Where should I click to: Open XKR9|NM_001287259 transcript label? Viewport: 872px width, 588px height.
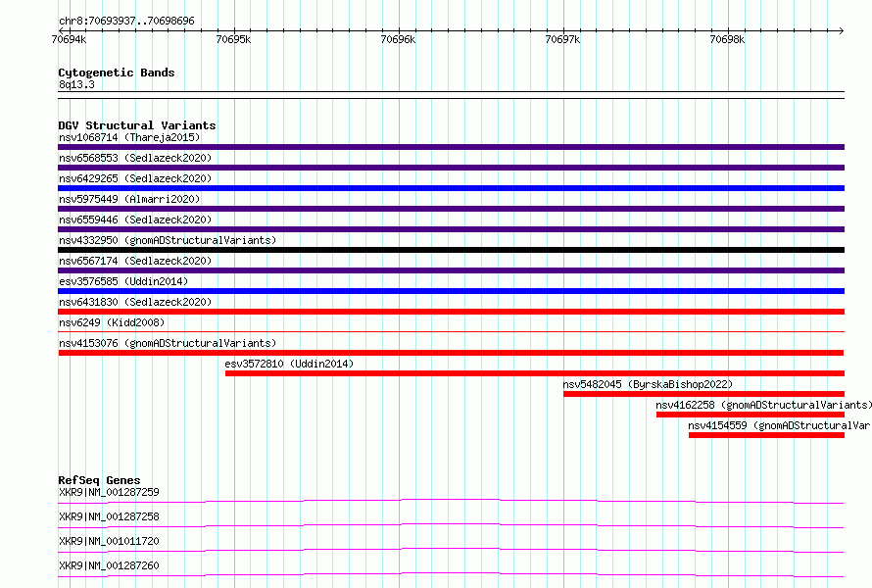[x=109, y=492]
